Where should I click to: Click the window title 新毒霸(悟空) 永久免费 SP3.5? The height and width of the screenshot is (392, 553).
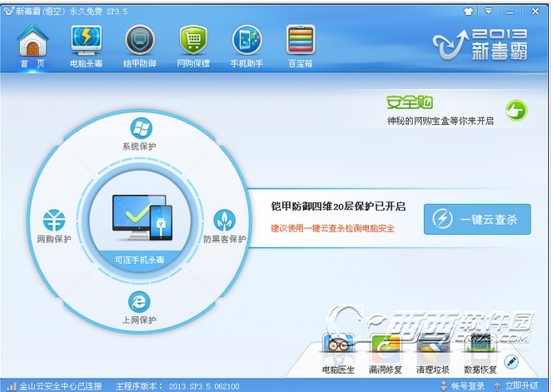(x=72, y=12)
